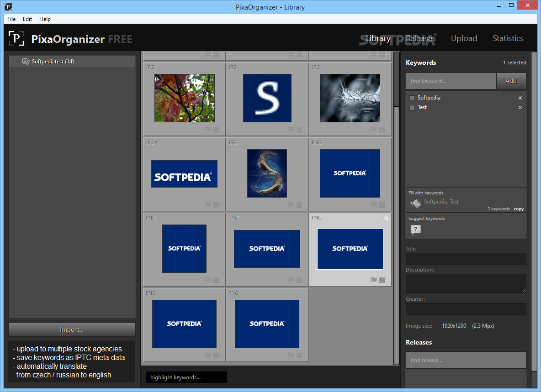Switch to the Releases tab
Screen dimensions: 541x392
(x=420, y=38)
